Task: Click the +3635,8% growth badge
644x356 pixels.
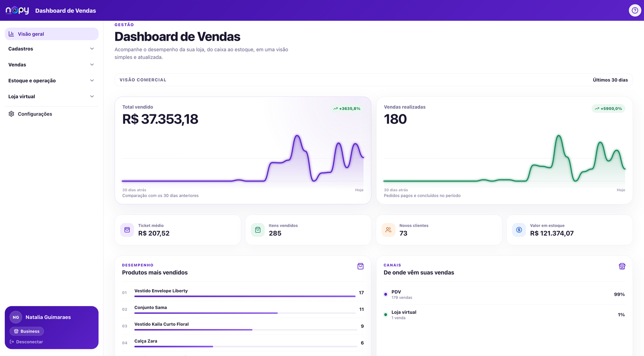Action: [347, 109]
